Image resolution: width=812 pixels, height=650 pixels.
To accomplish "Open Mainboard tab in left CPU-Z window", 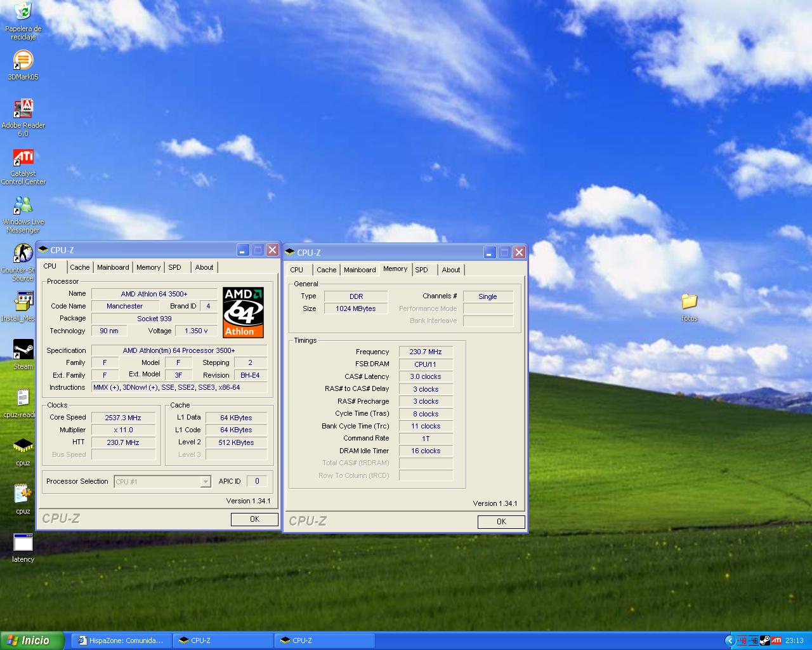I will [x=113, y=267].
